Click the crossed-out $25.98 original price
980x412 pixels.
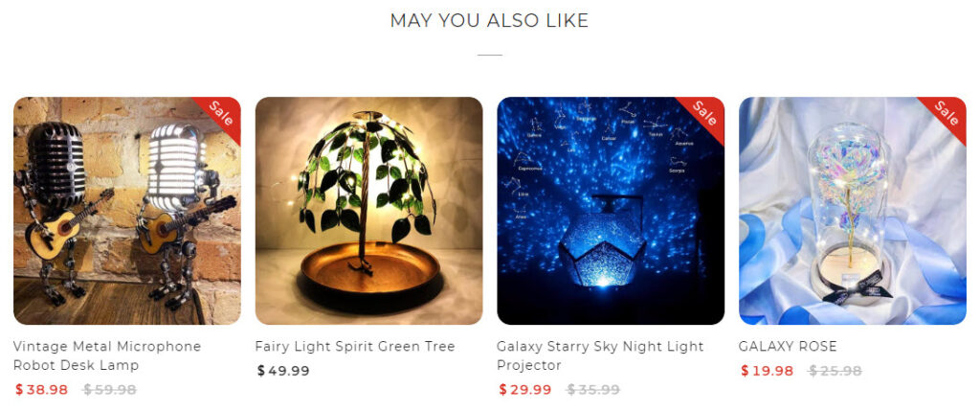tap(835, 371)
